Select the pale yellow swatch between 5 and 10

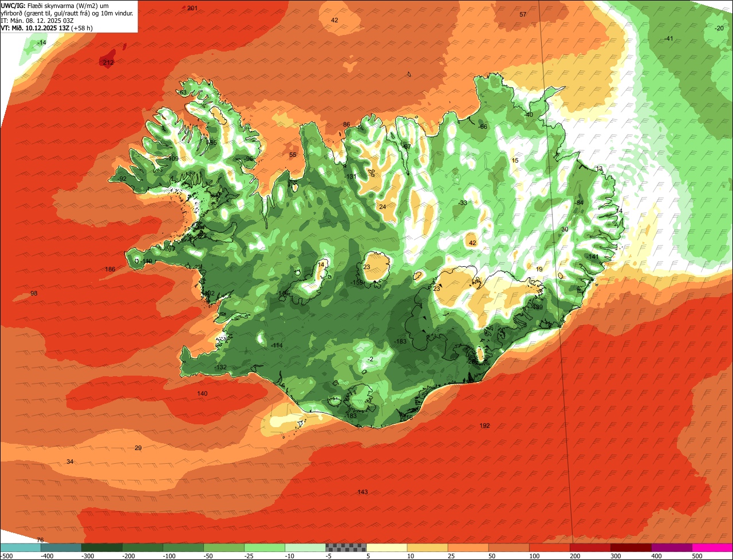click(387, 547)
